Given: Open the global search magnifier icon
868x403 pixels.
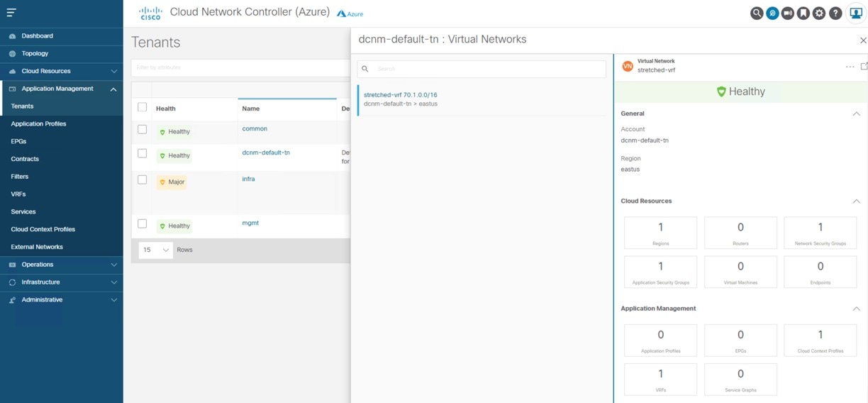Looking at the screenshot, I should pos(757,13).
